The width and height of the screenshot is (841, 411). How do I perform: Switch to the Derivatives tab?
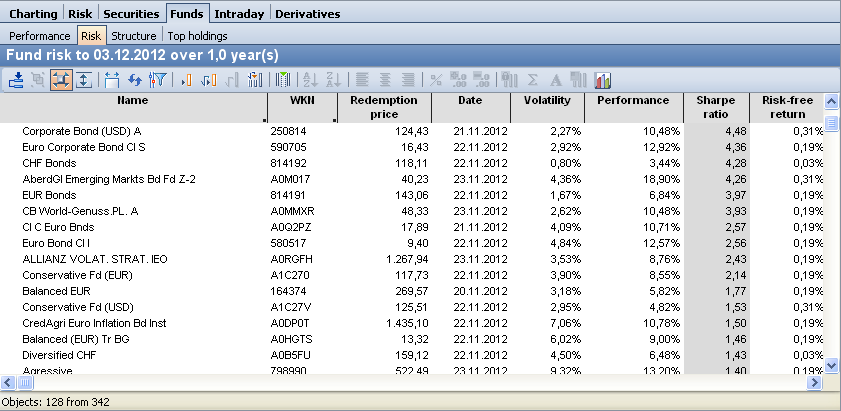(307, 14)
